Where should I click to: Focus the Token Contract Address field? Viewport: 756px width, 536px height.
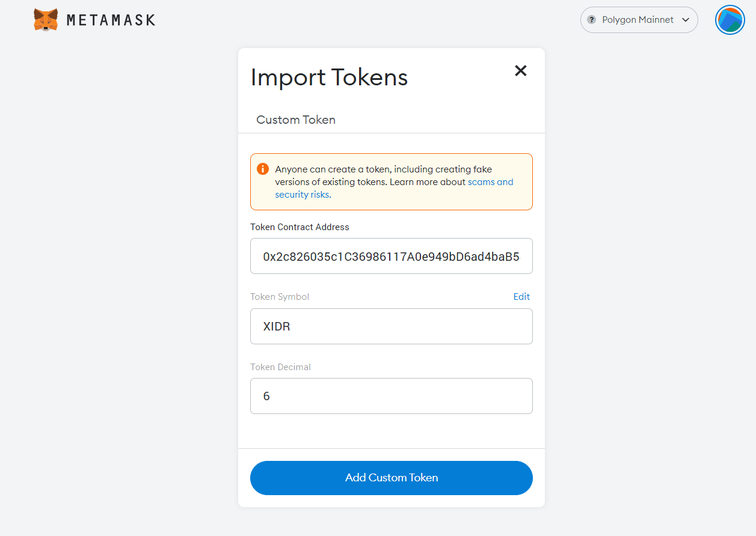click(392, 256)
